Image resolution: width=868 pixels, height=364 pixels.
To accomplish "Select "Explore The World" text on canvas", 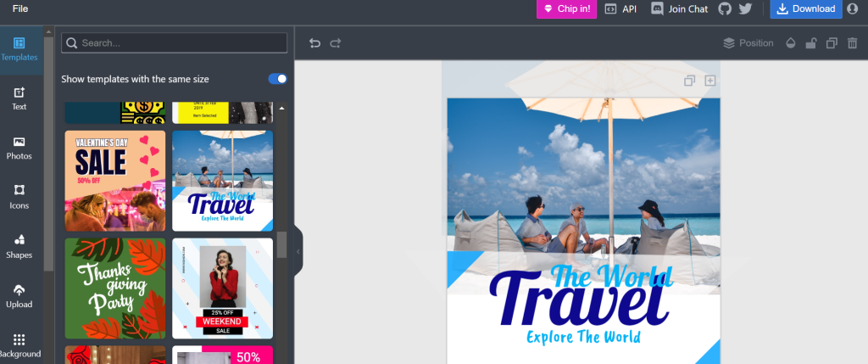I will (x=583, y=336).
